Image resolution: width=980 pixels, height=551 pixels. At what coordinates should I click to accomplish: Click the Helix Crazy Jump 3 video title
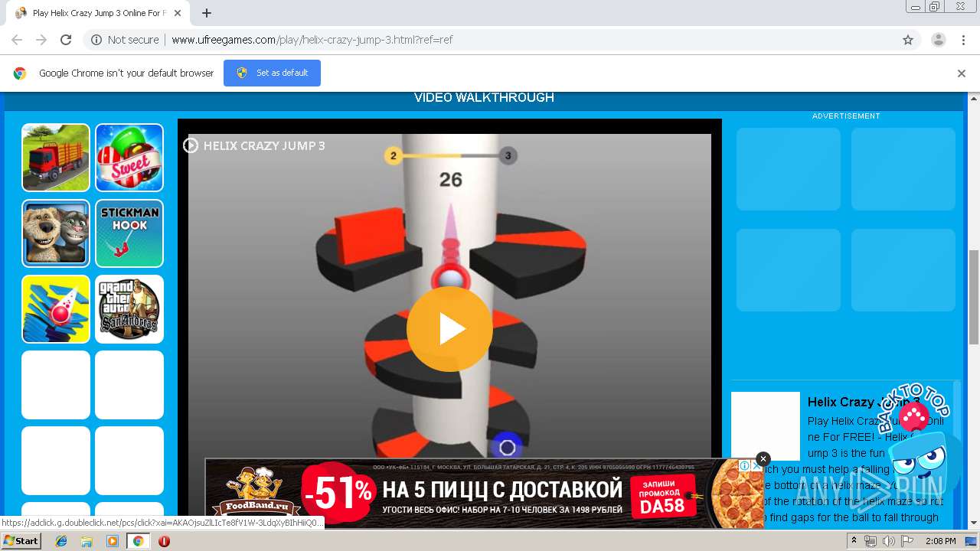[264, 145]
